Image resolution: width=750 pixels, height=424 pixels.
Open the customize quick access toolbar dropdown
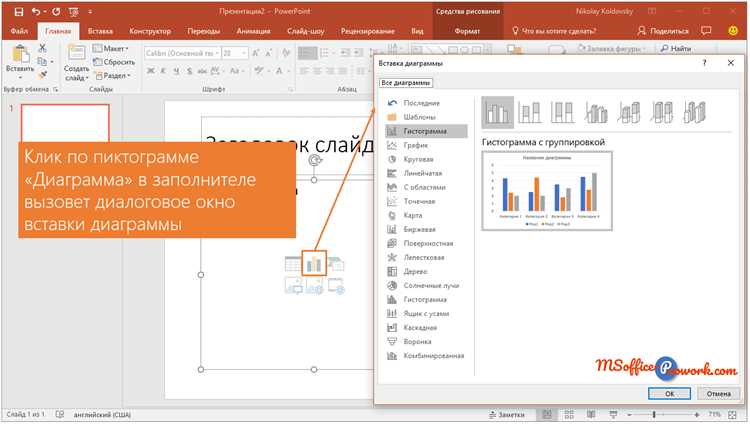tap(90, 11)
